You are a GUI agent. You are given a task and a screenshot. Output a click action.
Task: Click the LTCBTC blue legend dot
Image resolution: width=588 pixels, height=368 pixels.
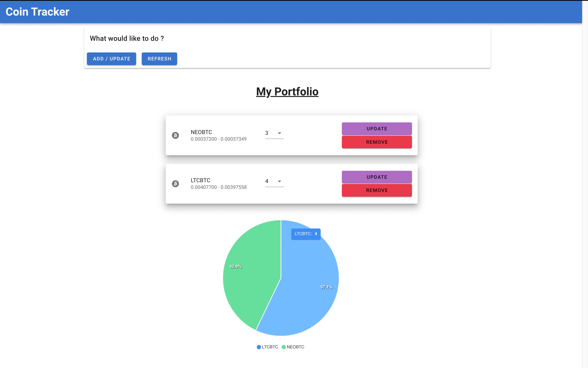pyautogui.click(x=259, y=347)
